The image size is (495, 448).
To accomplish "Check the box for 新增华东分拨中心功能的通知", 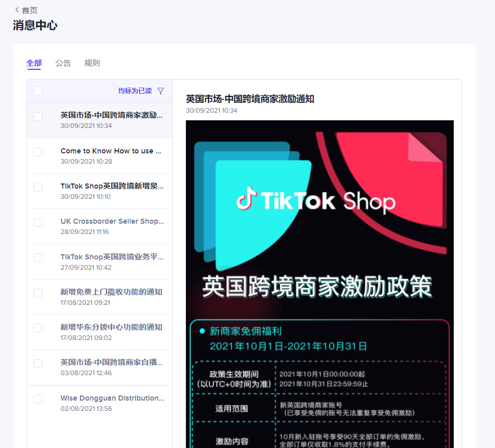I will pos(38,328).
